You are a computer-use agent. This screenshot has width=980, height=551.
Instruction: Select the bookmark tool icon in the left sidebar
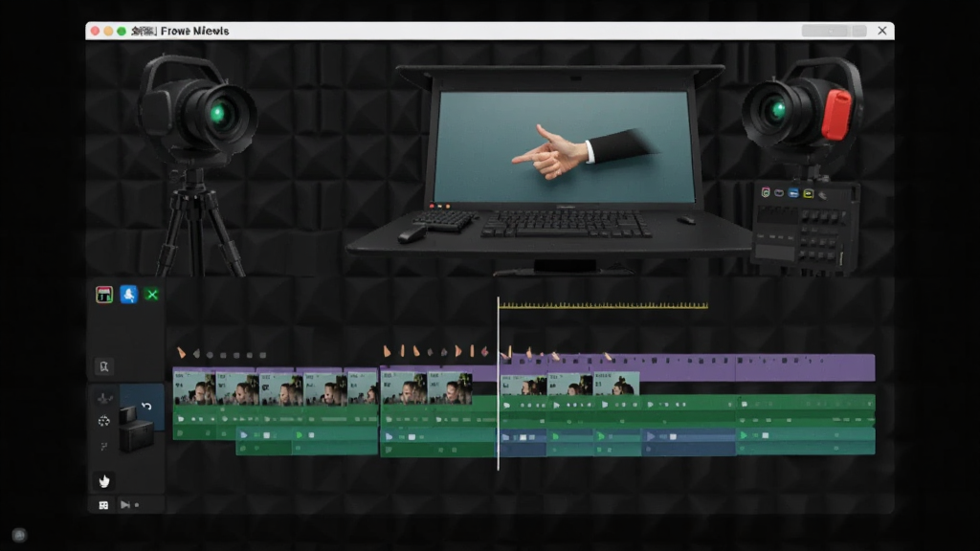pos(103,366)
